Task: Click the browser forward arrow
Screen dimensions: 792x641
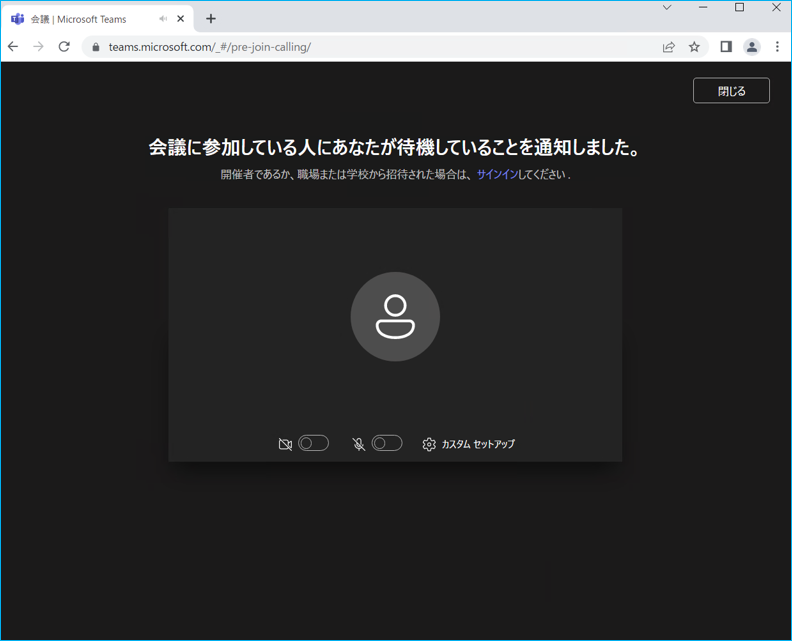Action: (38, 47)
